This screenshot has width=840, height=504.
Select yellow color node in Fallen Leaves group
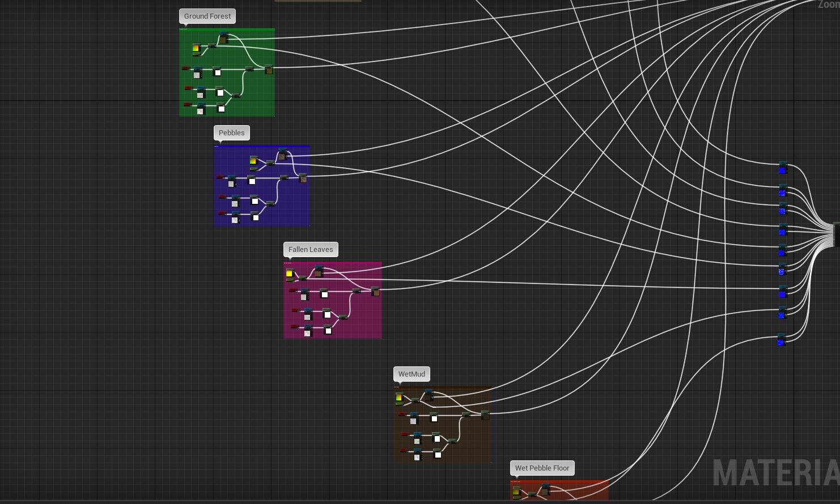pos(290,274)
